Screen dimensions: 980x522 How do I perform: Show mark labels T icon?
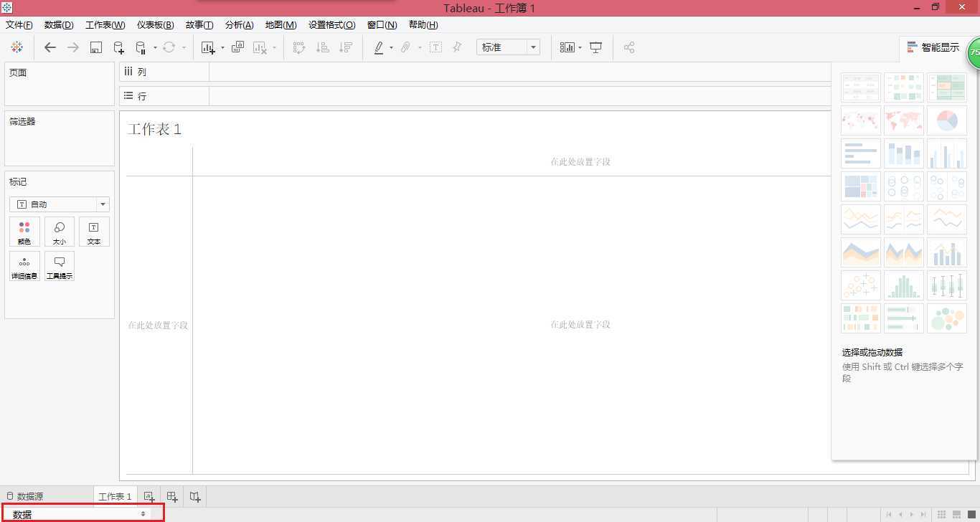435,47
